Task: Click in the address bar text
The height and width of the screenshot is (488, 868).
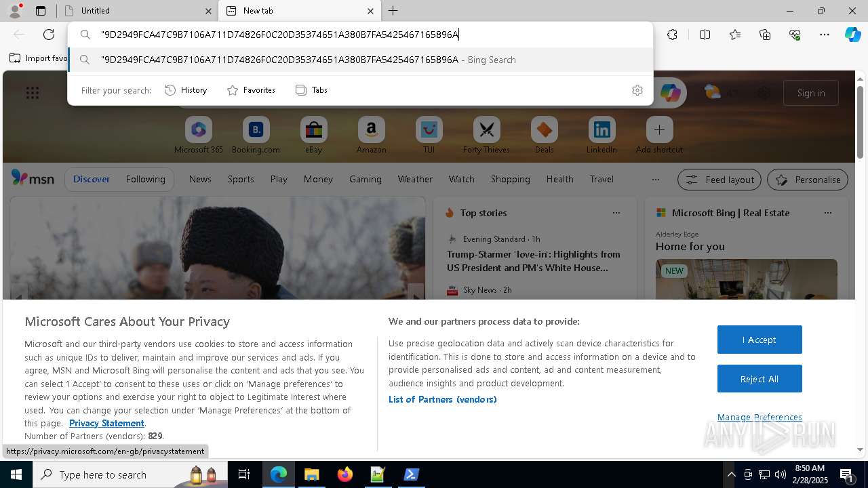Action: pyautogui.click(x=280, y=35)
